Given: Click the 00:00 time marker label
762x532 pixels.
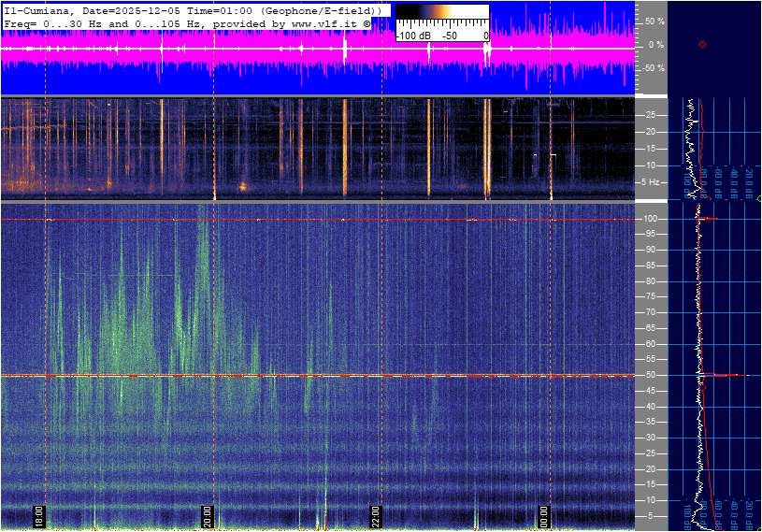Looking at the screenshot, I should click(544, 517).
